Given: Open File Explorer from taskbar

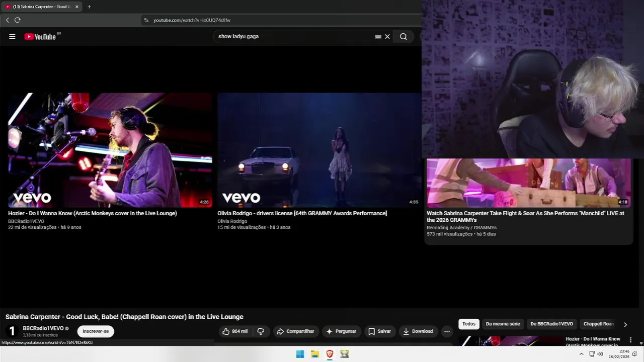Looking at the screenshot, I should pyautogui.click(x=315, y=354).
